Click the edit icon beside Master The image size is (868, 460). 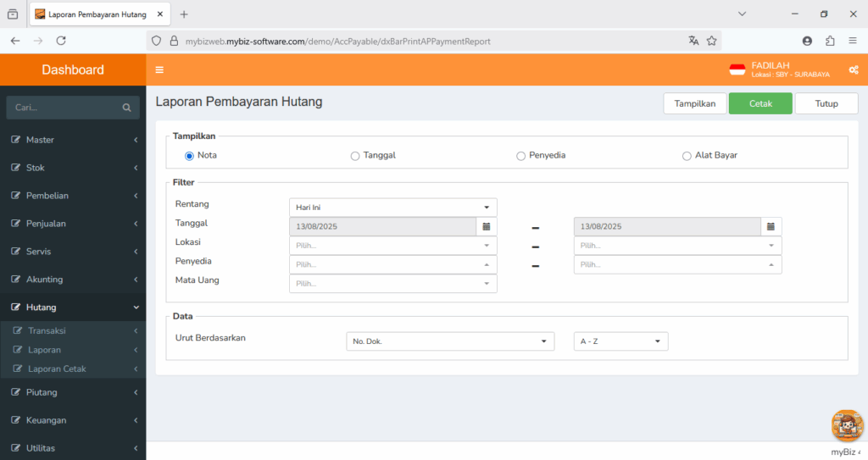coord(15,140)
